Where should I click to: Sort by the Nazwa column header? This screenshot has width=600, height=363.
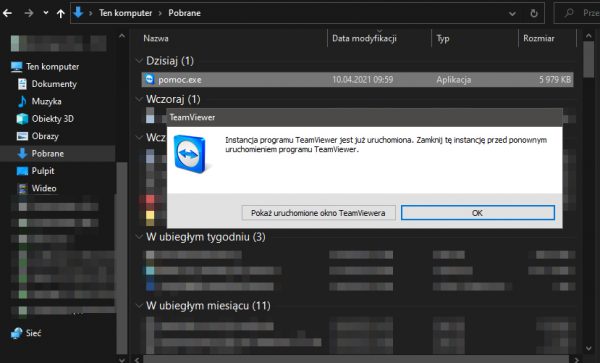156,38
